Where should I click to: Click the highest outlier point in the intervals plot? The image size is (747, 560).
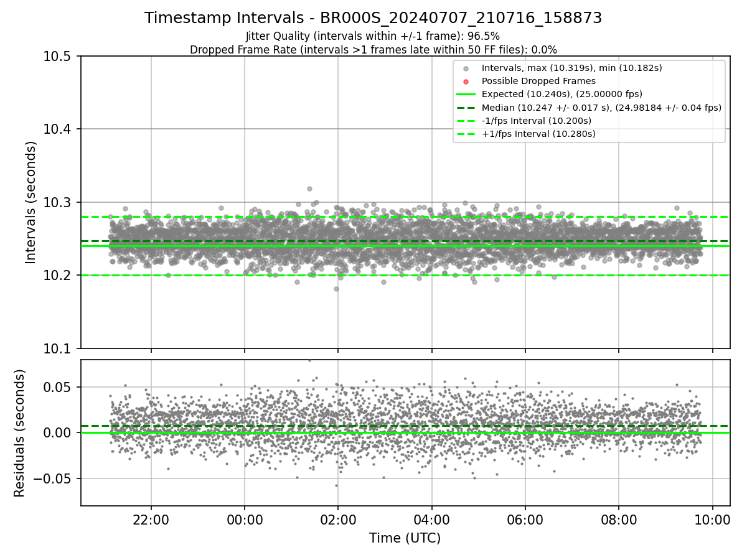(309, 189)
